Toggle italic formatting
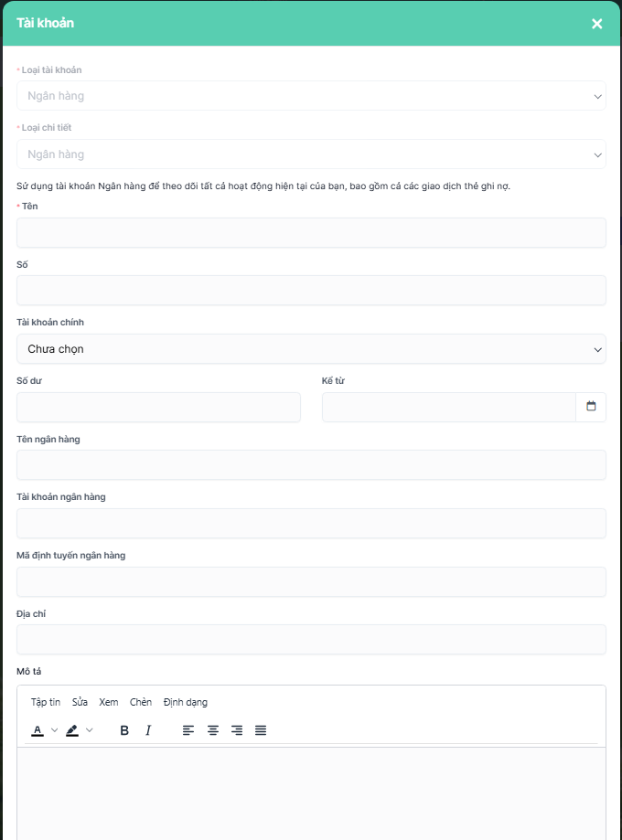The image size is (622, 840). (x=148, y=730)
